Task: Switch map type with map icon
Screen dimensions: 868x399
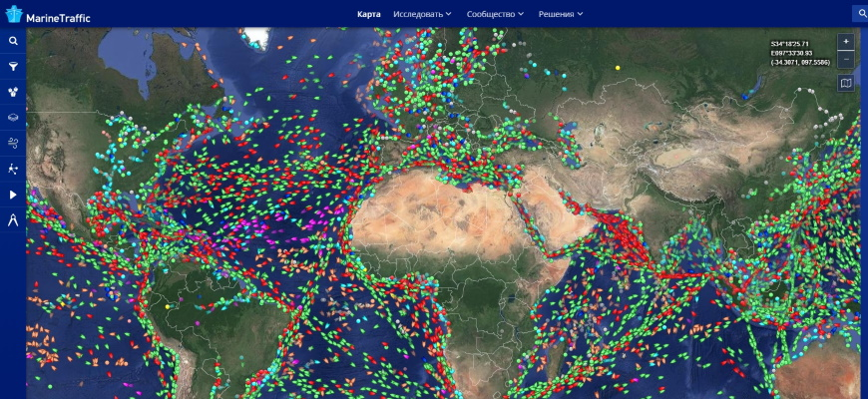Action: tap(846, 83)
